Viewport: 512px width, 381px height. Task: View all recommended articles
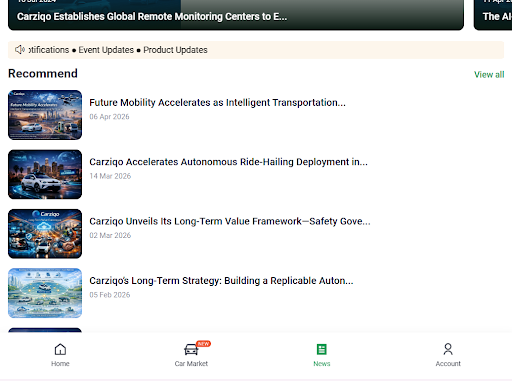pos(489,74)
